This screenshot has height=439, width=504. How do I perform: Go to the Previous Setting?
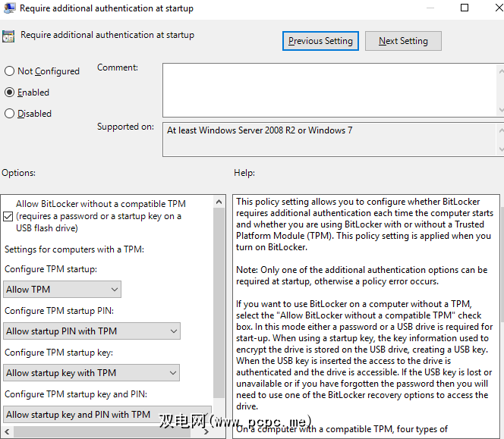click(320, 41)
